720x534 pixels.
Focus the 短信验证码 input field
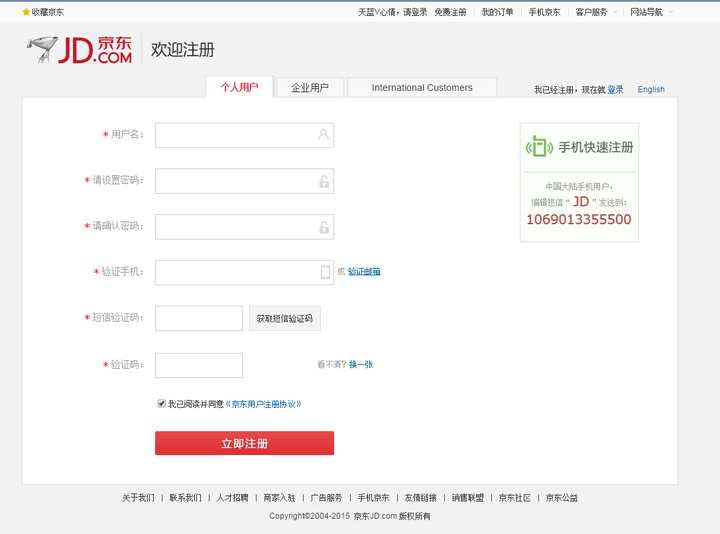click(x=199, y=318)
